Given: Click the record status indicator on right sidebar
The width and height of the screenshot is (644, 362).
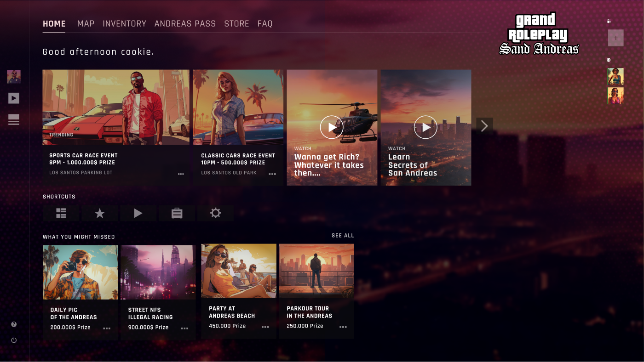Looking at the screenshot, I should click(608, 60).
